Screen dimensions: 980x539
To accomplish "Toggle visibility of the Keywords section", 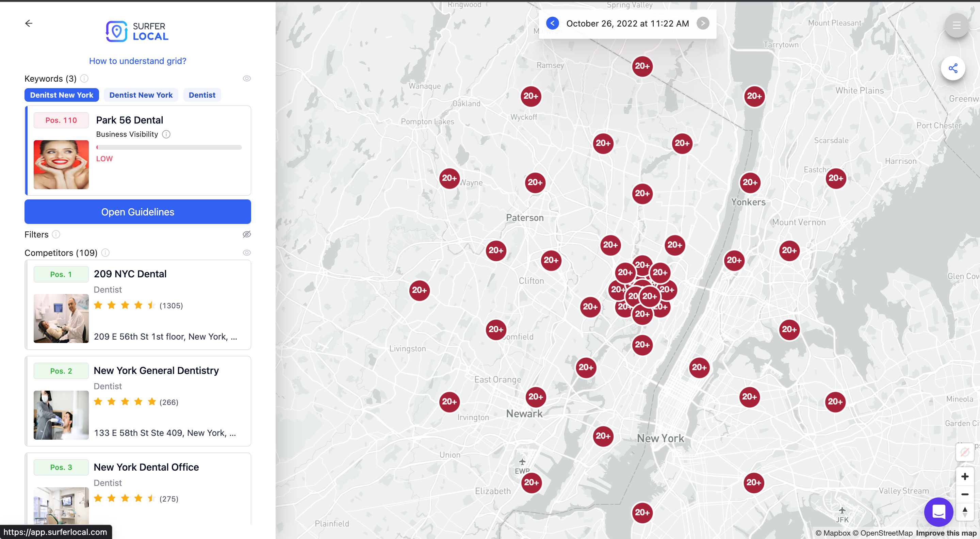I will point(247,78).
